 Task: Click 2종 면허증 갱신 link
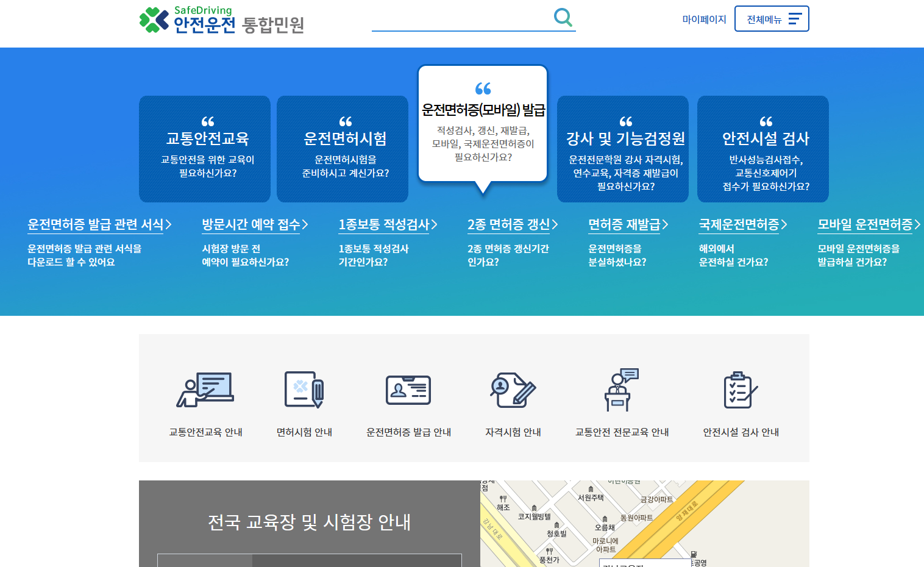click(x=509, y=224)
